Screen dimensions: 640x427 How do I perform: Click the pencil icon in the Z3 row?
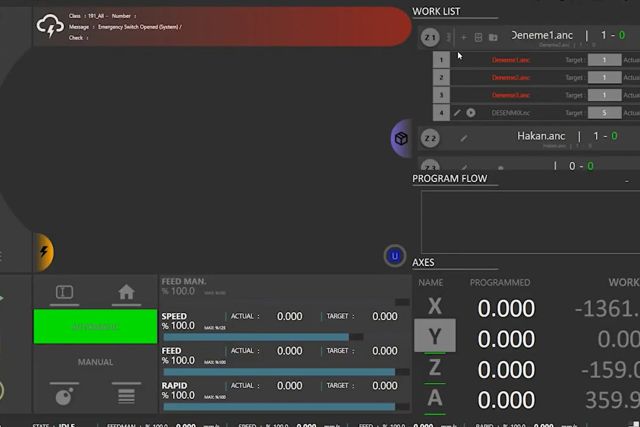[464, 167]
